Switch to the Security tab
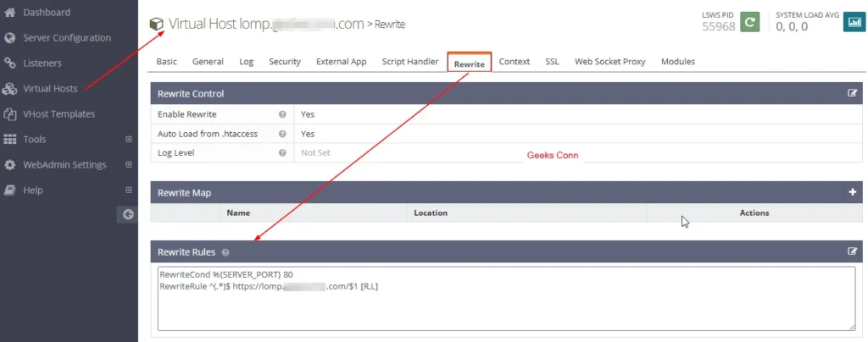 (285, 62)
